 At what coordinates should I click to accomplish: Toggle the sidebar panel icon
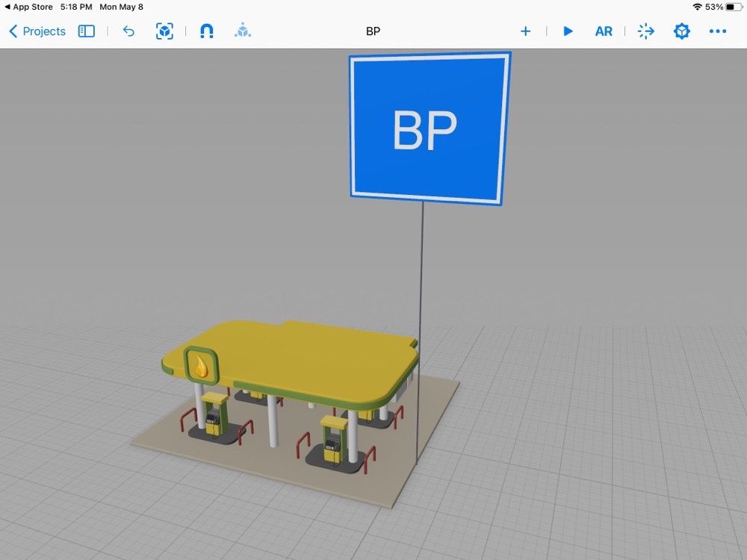(86, 31)
